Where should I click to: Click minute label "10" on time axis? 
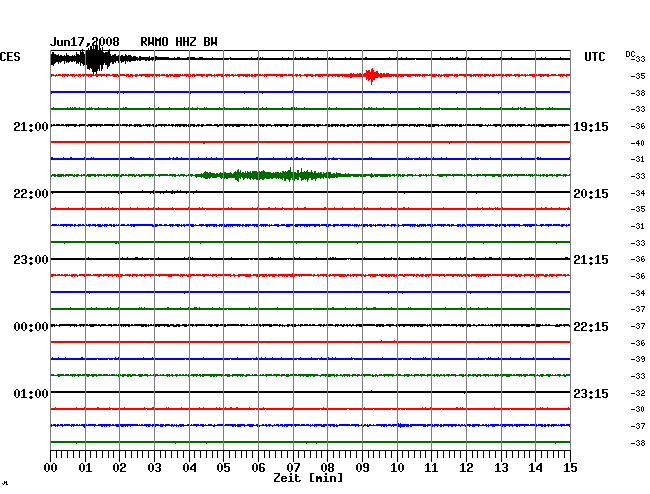pyautogui.click(x=397, y=467)
